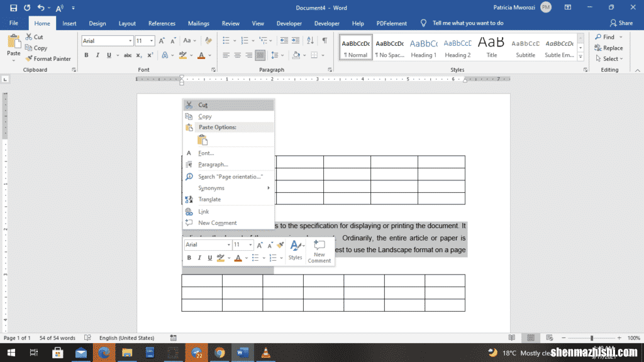
Task: Choose Paragraph... from context menu
Action: coord(228,165)
